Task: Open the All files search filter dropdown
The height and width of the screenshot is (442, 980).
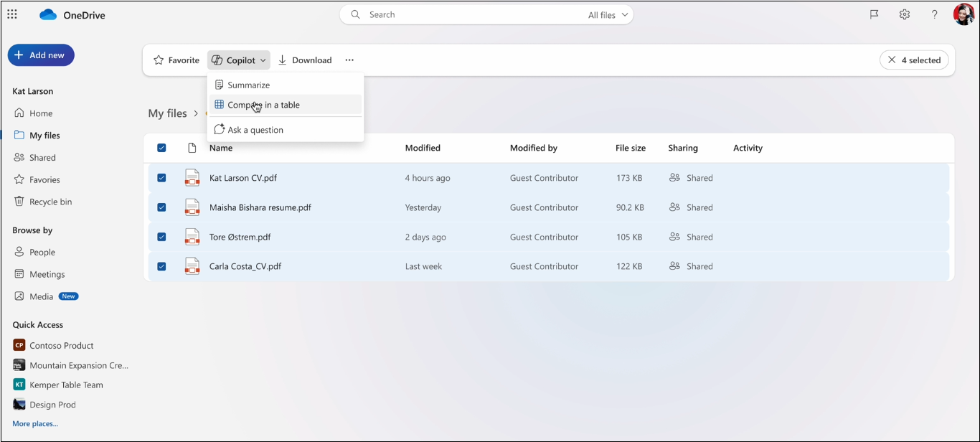Action: [x=608, y=15]
